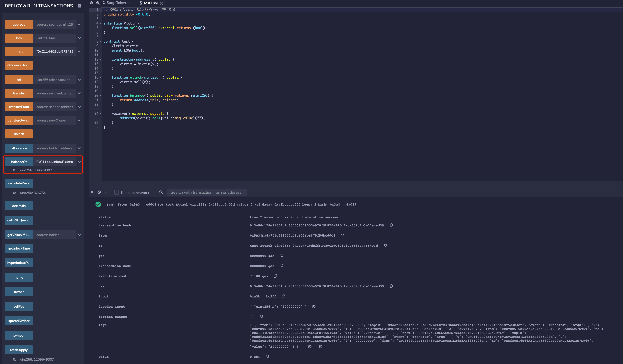
Task: Fold the Attack function block
Action: [100, 78]
